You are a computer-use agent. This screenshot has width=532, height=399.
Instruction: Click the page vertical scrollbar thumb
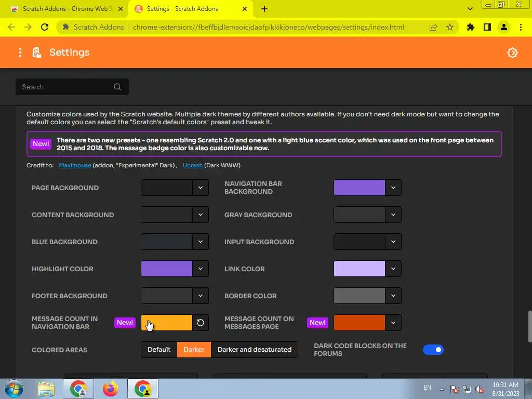[x=529, y=327]
